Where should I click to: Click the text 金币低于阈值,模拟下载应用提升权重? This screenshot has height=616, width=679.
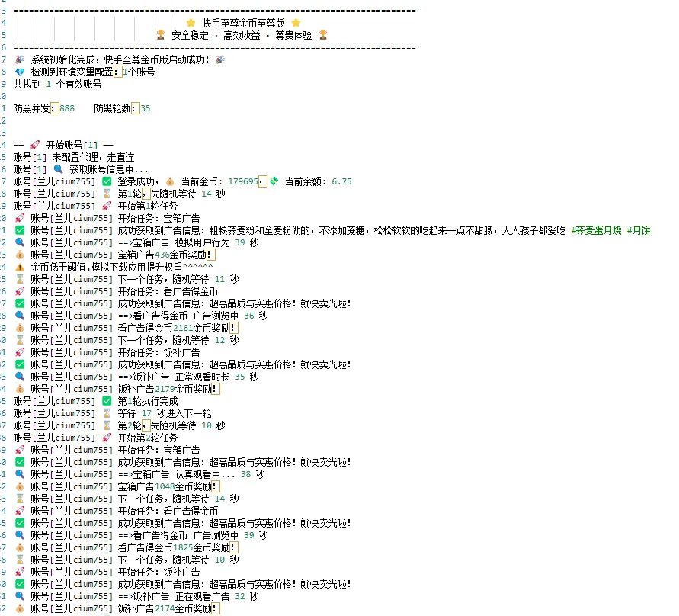tap(107, 267)
